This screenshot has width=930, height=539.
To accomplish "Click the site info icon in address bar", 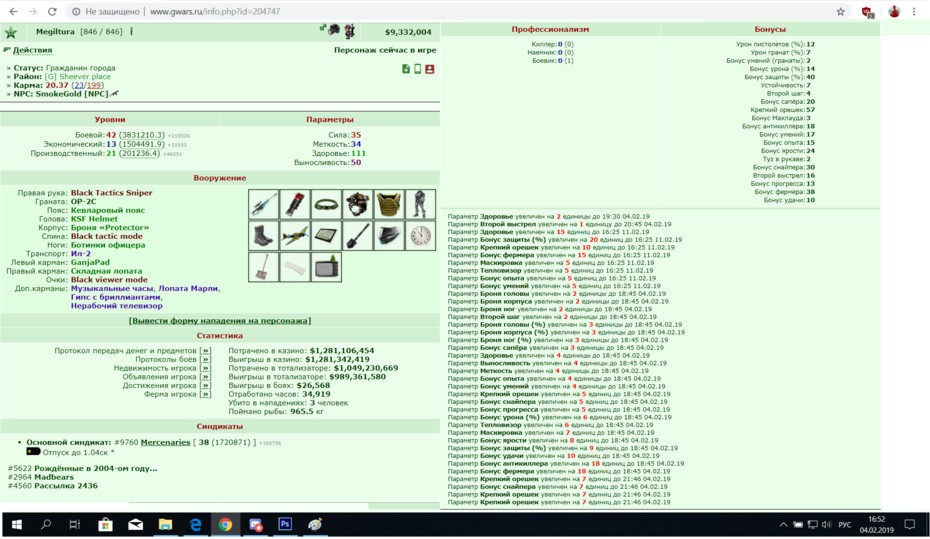I will coord(76,11).
